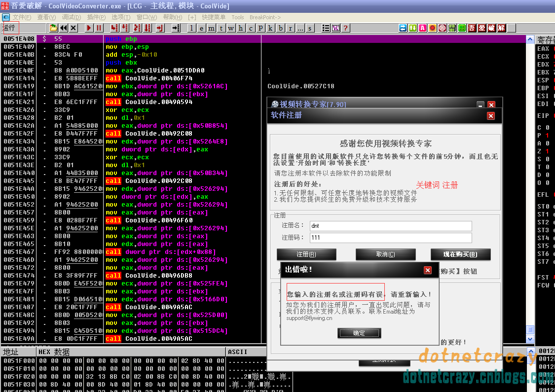Click the Trace over toolbar icon

click(148, 28)
